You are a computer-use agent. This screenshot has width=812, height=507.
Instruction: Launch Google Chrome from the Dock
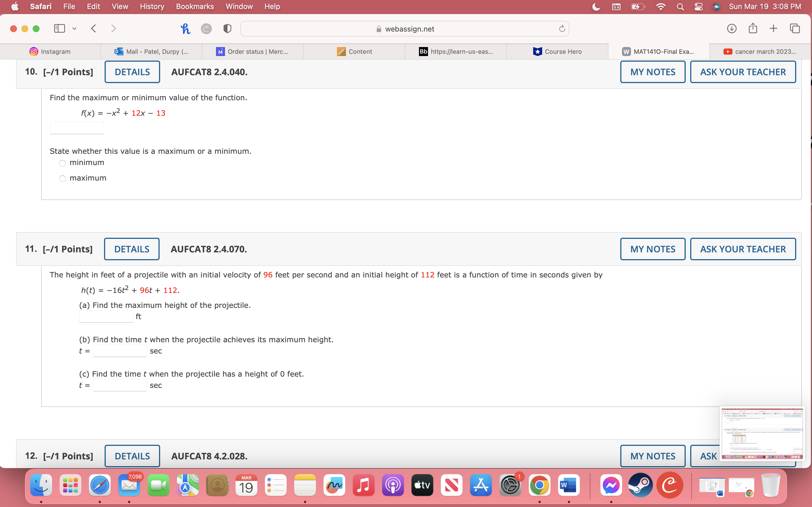pyautogui.click(x=540, y=485)
